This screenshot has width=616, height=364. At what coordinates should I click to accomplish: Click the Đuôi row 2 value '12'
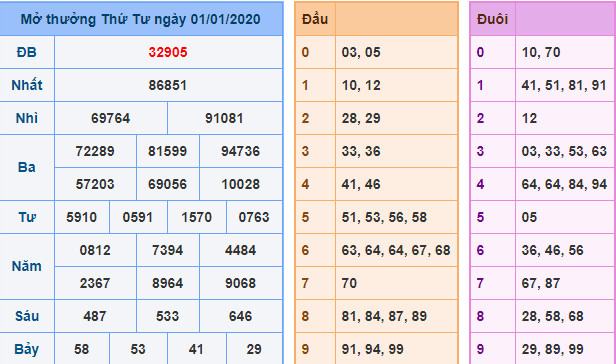tap(529, 118)
